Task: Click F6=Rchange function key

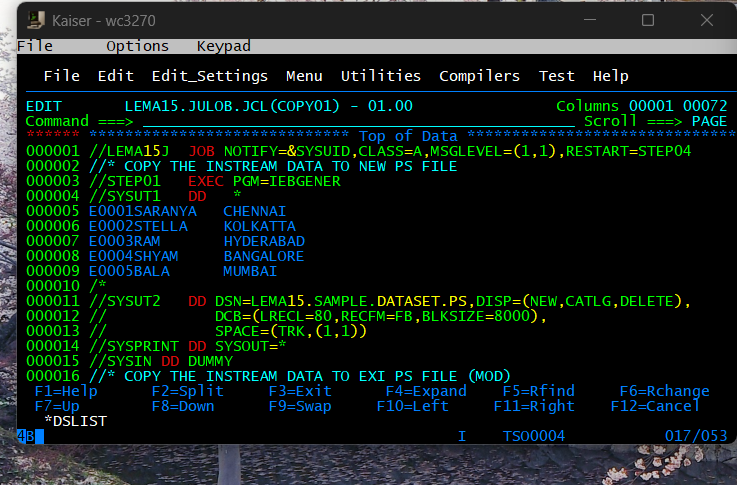Action: pyautogui.click(x=664, y=391)
